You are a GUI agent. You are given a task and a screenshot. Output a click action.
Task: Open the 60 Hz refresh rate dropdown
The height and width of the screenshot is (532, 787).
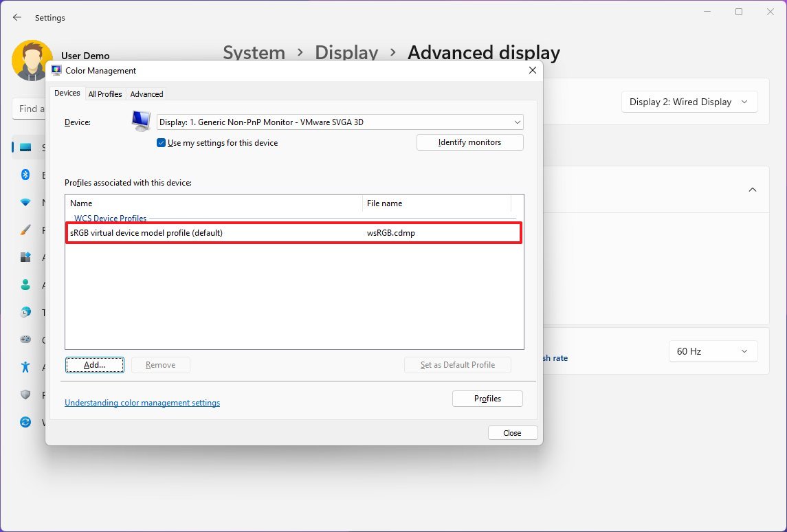713,351
